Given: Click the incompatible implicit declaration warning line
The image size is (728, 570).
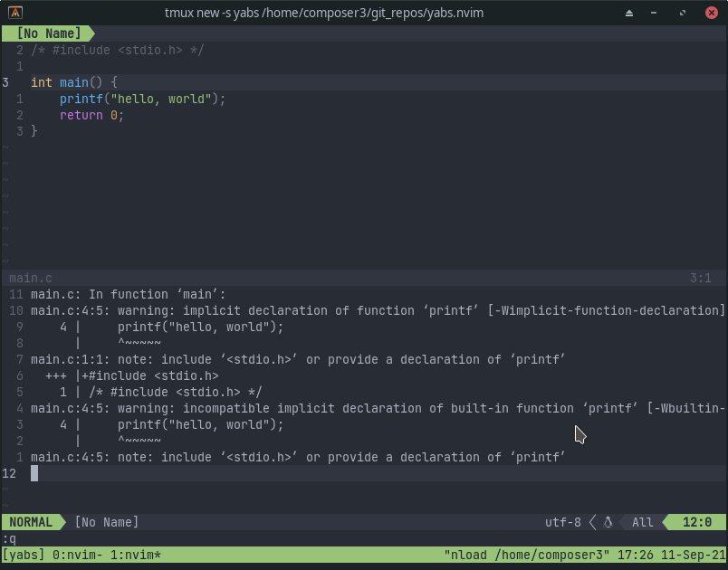Looking at the screenshot, I should pos(378,409).
